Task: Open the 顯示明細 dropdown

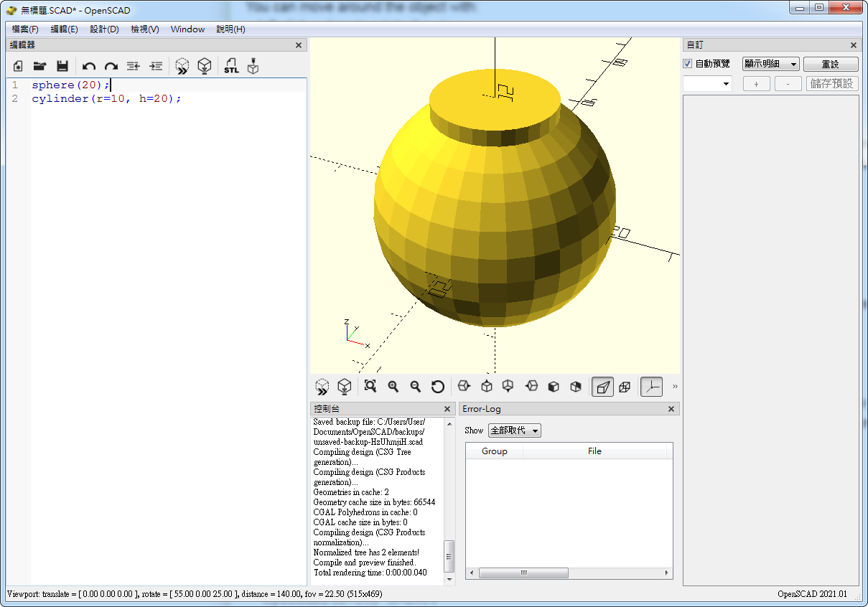Action: [770, 64]
